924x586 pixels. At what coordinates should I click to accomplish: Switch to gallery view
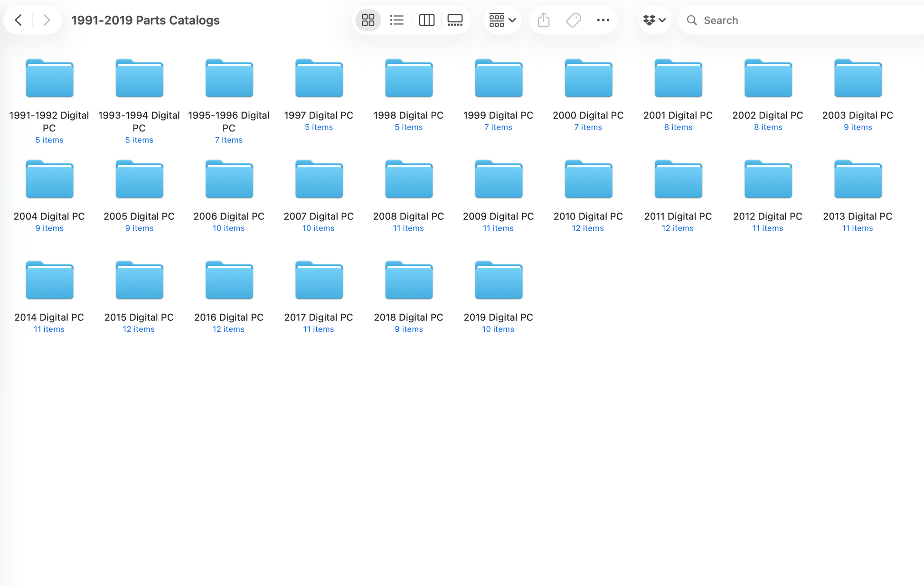tap(455, 20)
